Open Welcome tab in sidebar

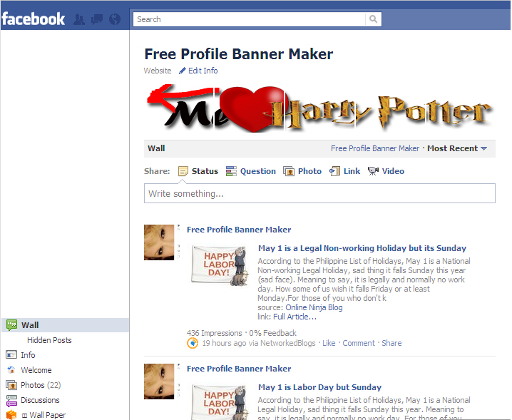pyautogui.click(x=36, y=370)
